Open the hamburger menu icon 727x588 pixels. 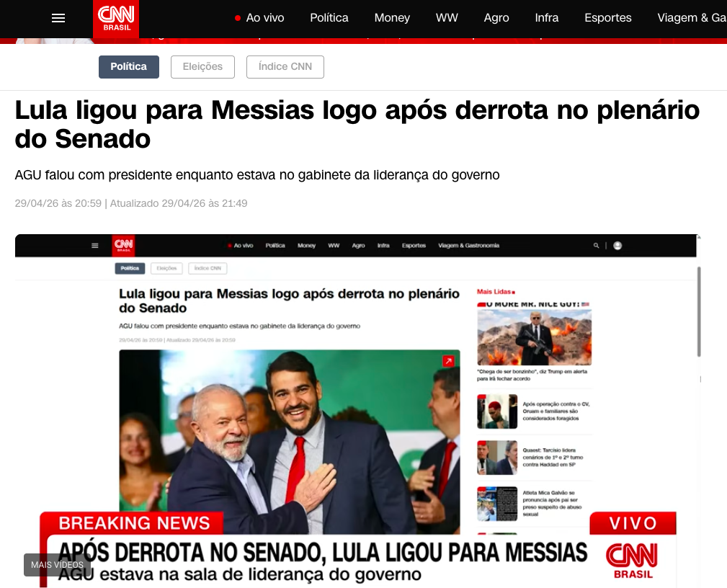coord(58,19)
